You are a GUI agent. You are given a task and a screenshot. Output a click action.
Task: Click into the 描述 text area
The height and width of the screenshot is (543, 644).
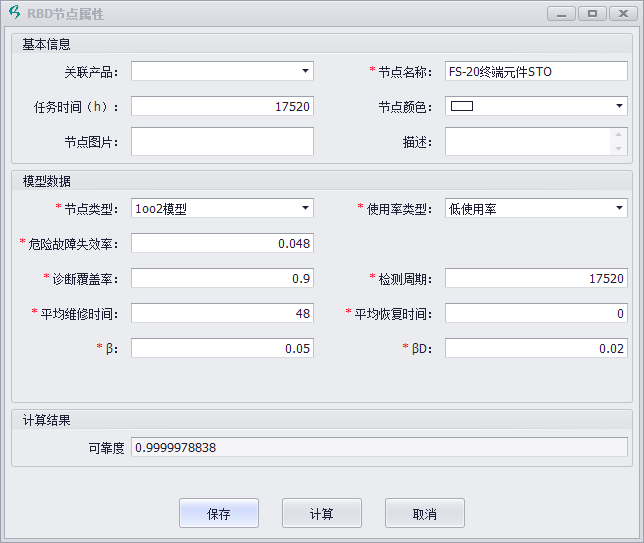click(x=527, y=141)
